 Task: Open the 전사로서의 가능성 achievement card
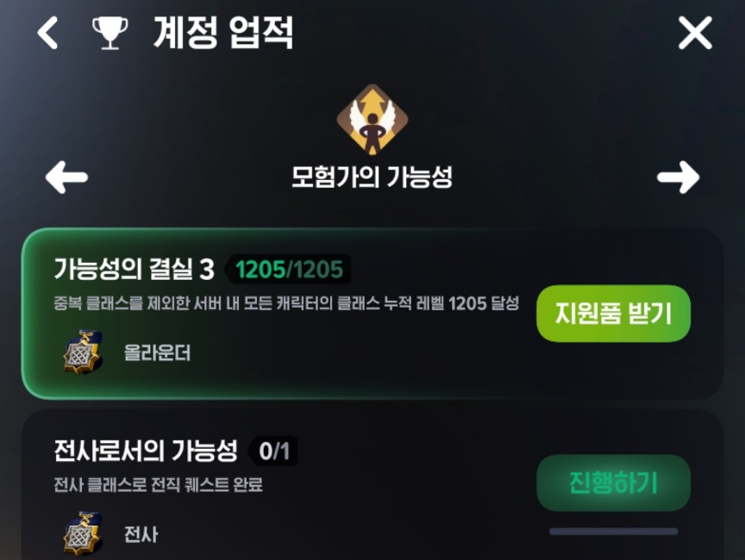pyautogui.click(x=372, y=485)
